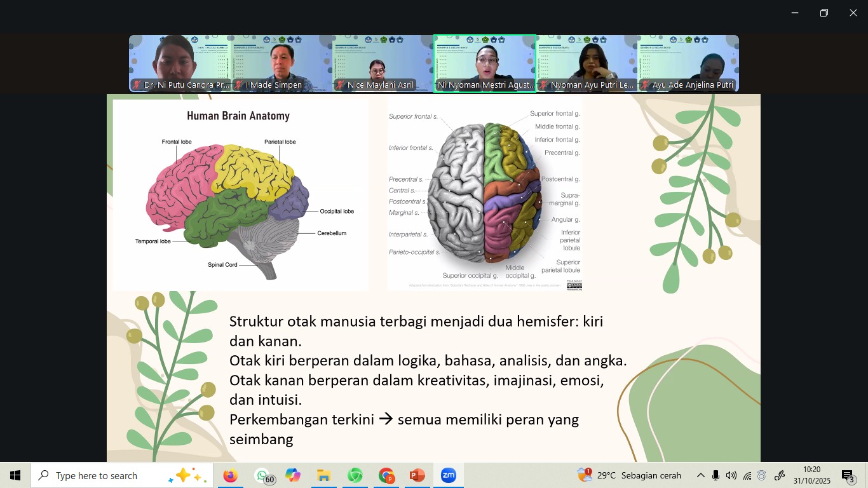The width and height of the screenshot is (868, 488).
Task: Open WhatsApp with 60 unread badge
Action: [263, 475]
